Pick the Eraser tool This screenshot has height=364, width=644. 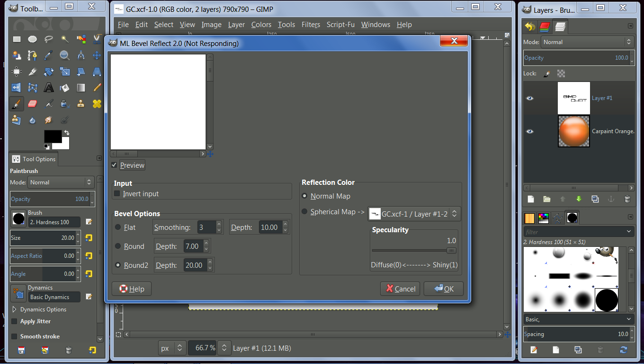[x=33, y=104]
